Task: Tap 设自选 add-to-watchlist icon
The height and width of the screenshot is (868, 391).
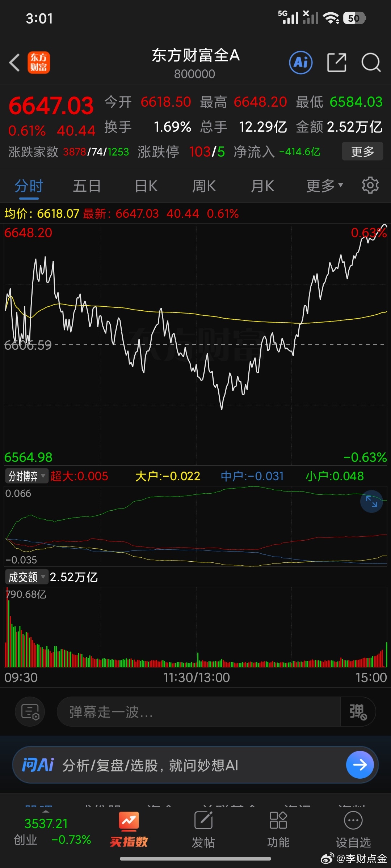Action: 353,830
